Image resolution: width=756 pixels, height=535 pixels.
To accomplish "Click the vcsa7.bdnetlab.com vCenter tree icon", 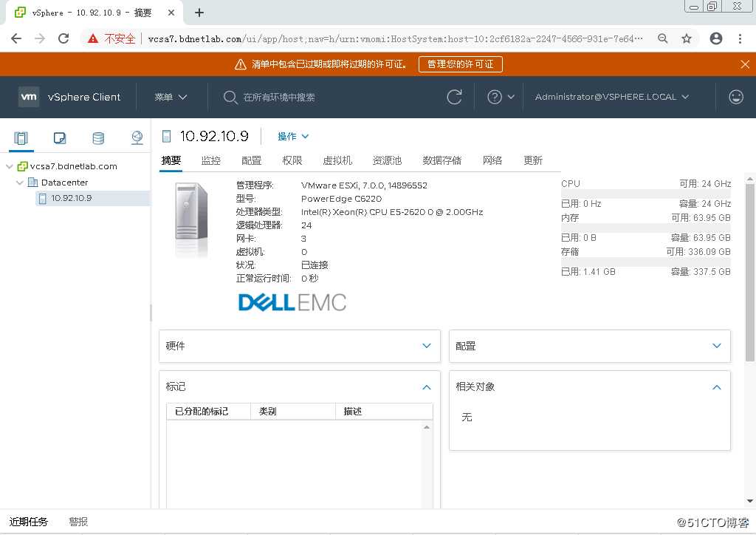I will click(x=22, y=166).
